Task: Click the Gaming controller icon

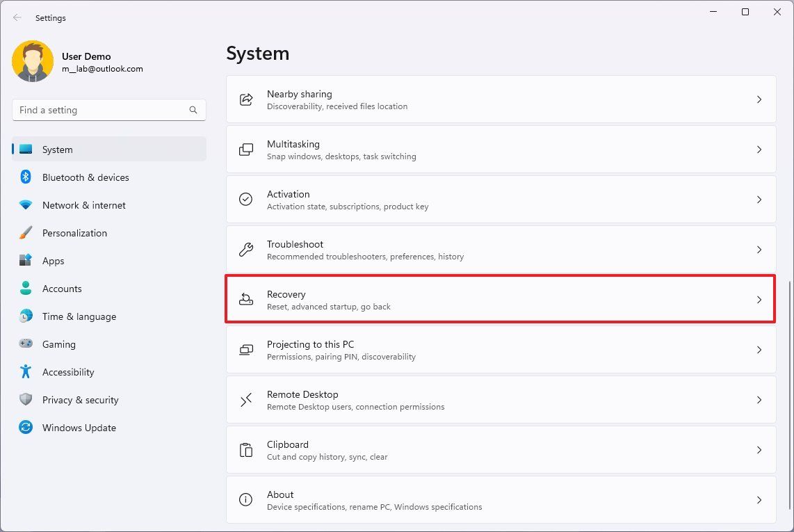Action: pyautogui.click(x=25, y=344)
